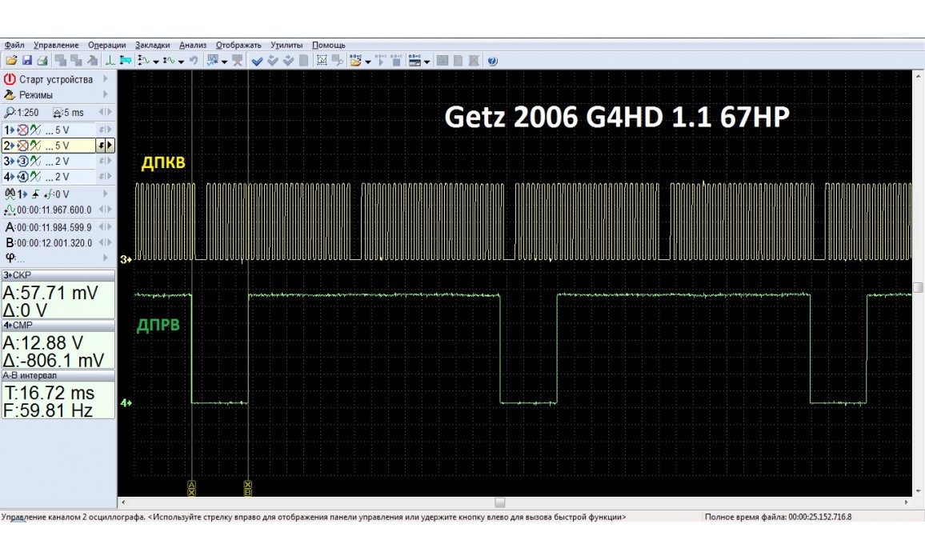Screen dimensions: 925x560
Task: Toggle channel 4 enable icon
Action: click(x=22, y=177)
